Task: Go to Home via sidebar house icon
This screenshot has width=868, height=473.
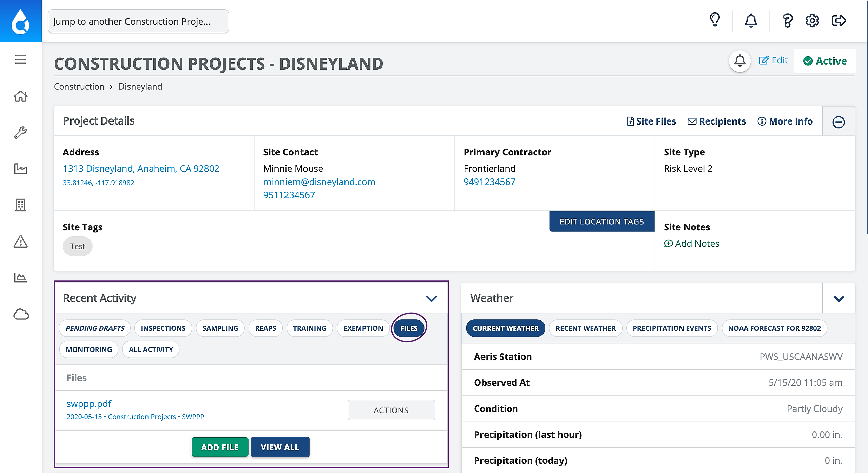Action: click(x=21, y=96)
